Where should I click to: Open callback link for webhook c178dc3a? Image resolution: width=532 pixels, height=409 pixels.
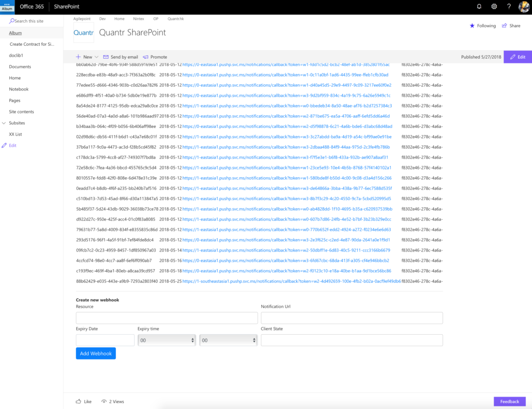(285, 157)
